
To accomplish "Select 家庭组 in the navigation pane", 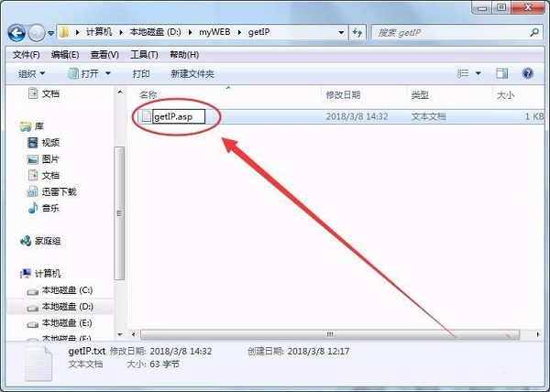I will point(48,241).
